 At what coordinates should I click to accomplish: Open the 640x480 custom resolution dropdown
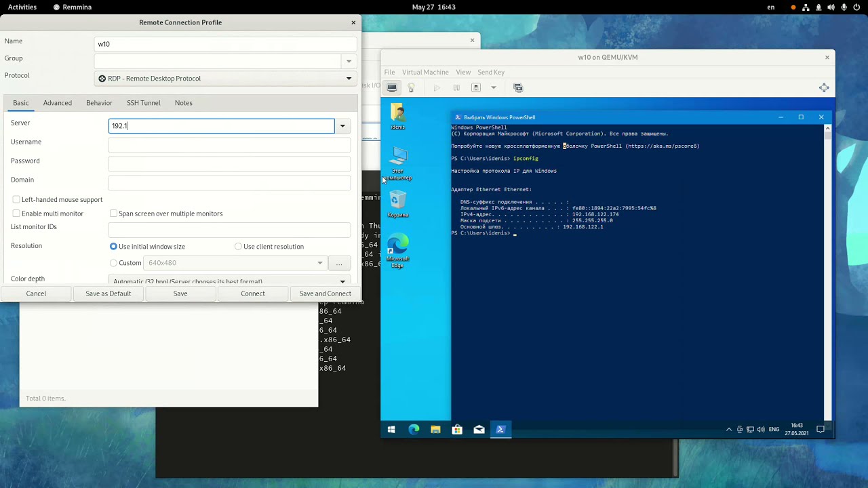point(235,263)
